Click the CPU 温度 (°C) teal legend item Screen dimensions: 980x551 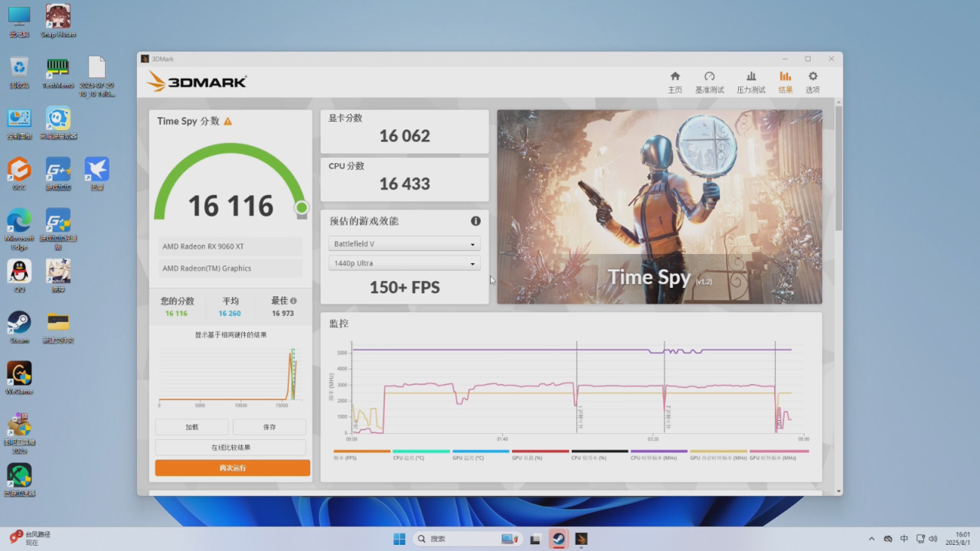[421, 455]
